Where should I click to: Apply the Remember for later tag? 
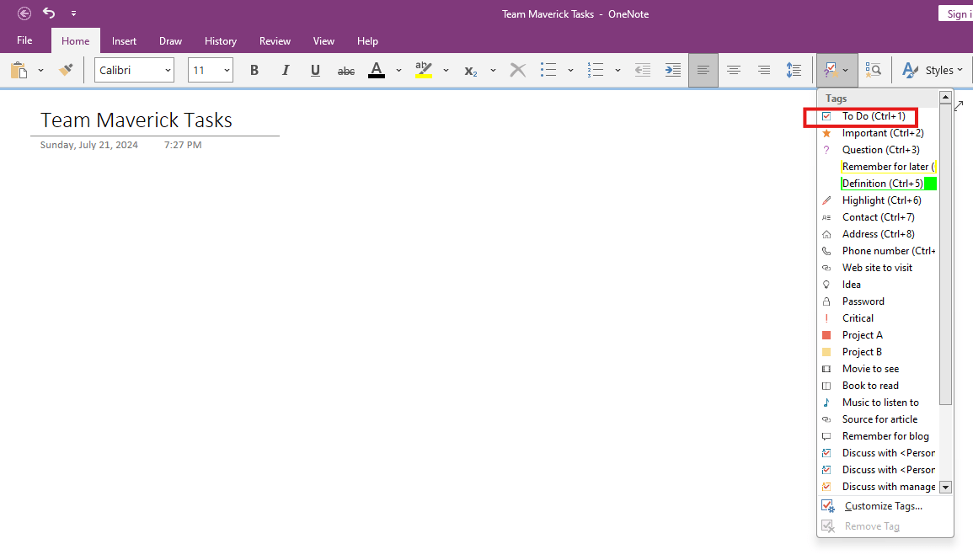tap(878, 166)
